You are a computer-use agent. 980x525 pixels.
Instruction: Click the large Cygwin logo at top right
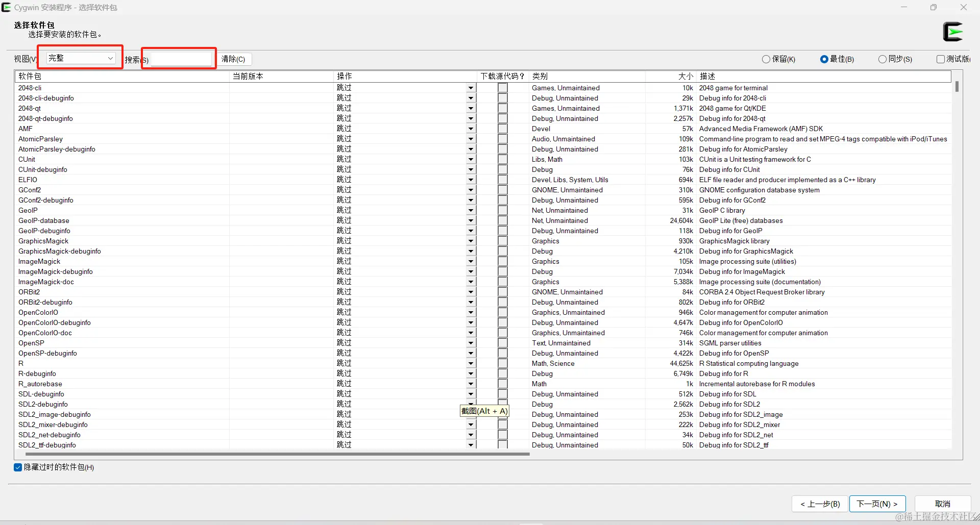952,32
